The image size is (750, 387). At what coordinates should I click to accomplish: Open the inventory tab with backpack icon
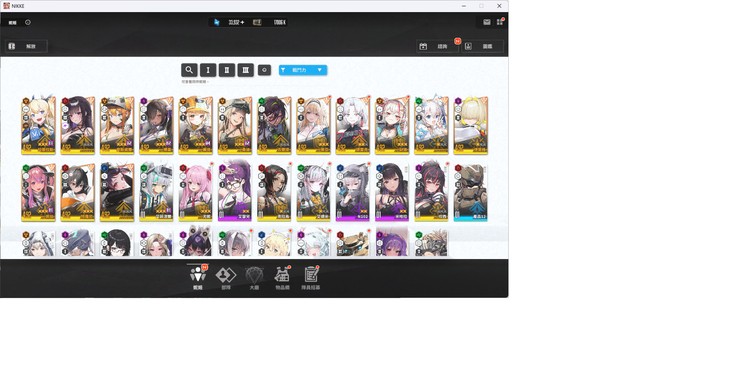282,278
